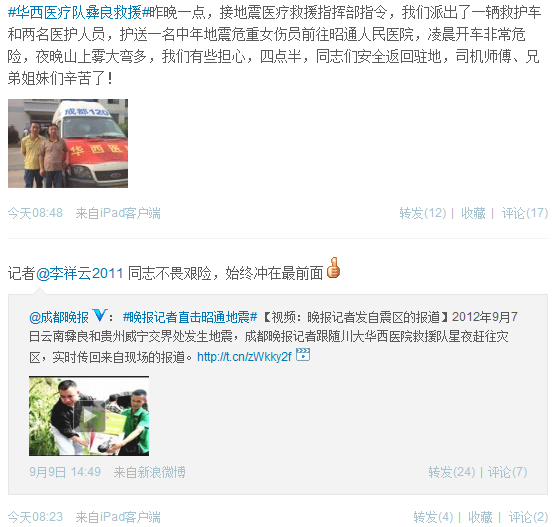Click 收藏 on the second post
The image size is (555, 527).
coord(480,517)
